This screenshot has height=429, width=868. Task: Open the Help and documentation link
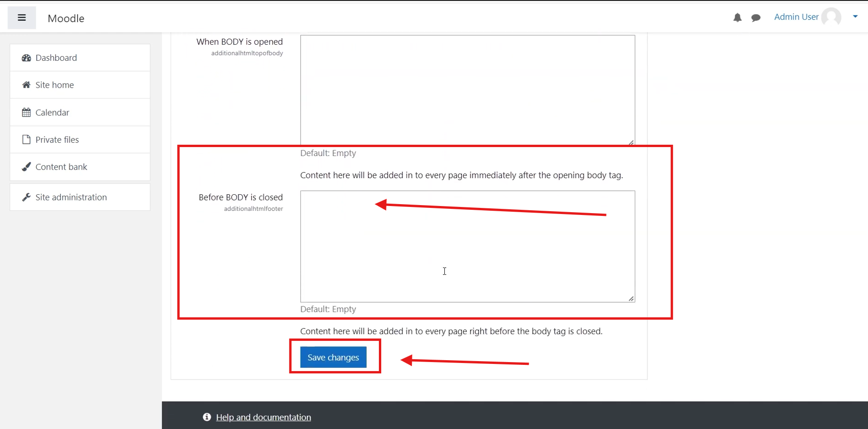(x=263, y=417)
